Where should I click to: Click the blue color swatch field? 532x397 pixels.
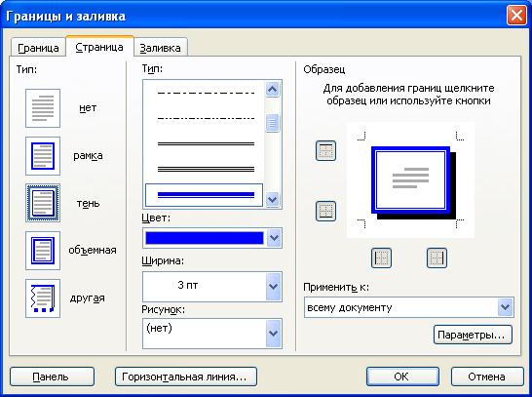(x=205, y=238)
